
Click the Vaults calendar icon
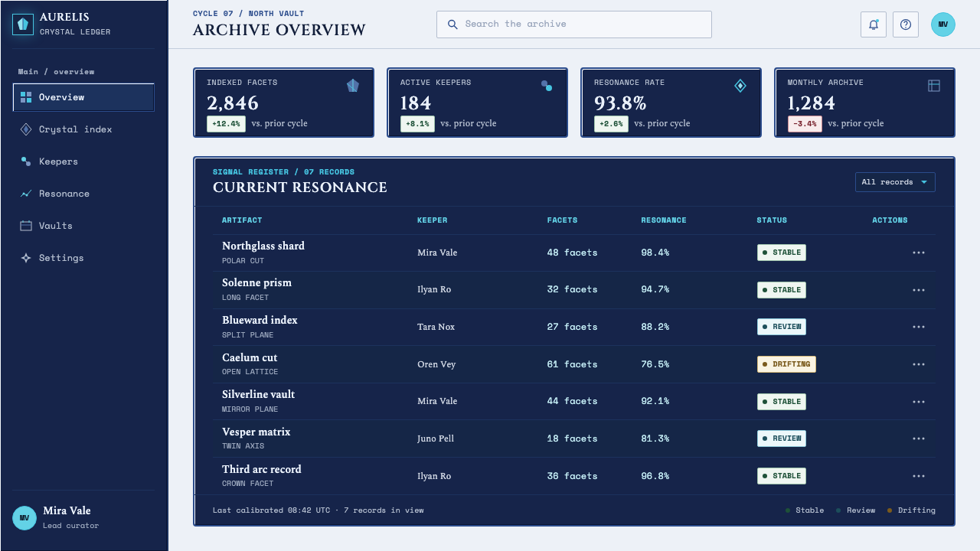(26, 226)
